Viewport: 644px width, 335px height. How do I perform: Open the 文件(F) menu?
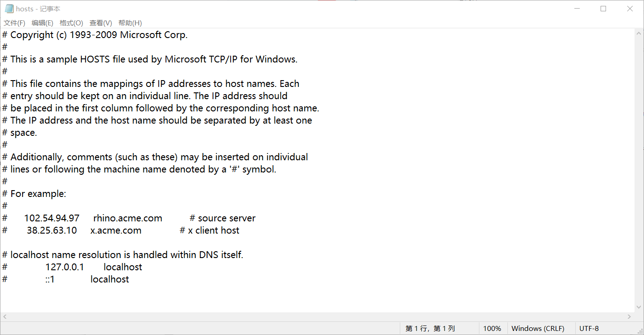point(14,23)
